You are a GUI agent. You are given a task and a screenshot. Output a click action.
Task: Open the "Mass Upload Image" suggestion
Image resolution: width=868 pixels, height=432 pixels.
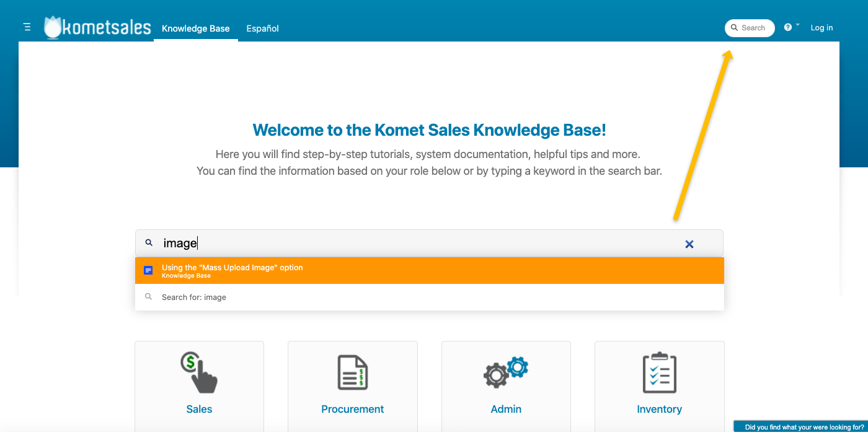point(430,271)
